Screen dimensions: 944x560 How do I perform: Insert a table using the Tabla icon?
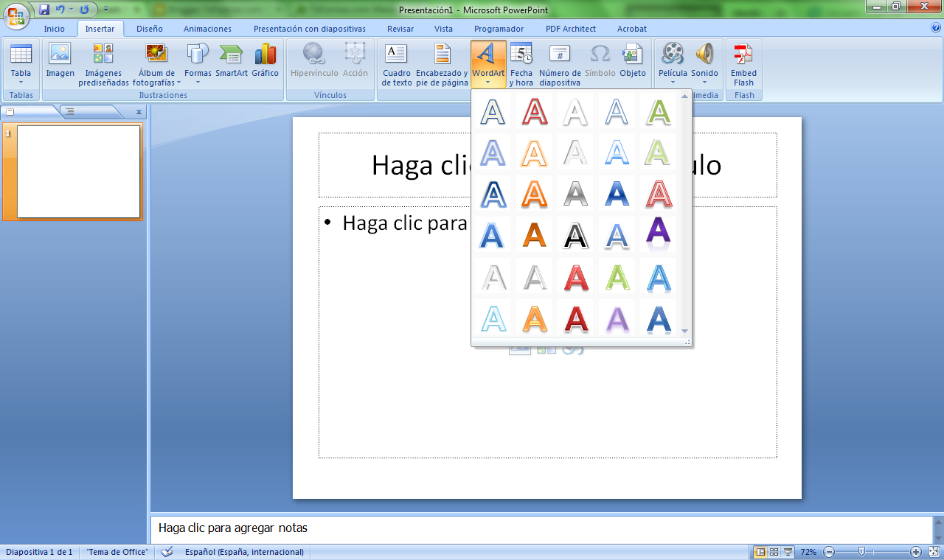pyautogui.click(x=21, y=62)
